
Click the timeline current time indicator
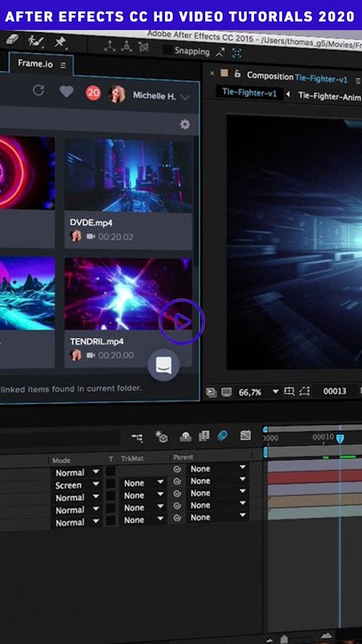(340, 439)
